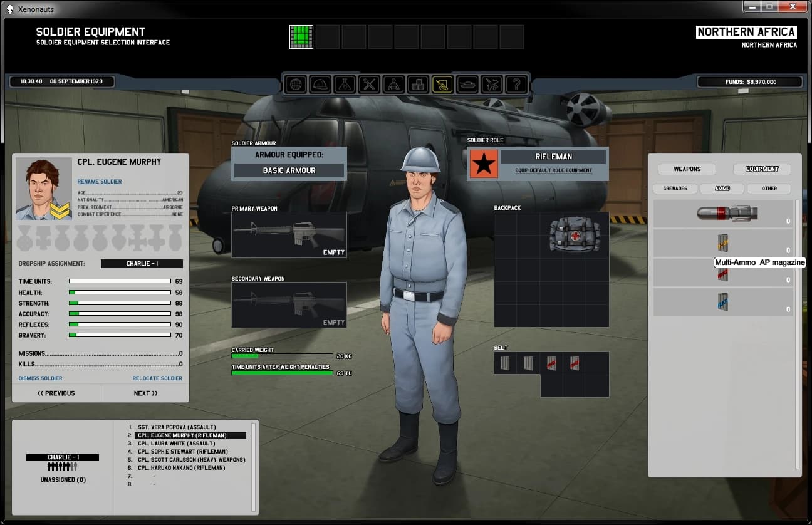The width and height of the screenshot is (812, 525).
Task: Select the medikit in the backpack
Action: [x=575, y=235]
